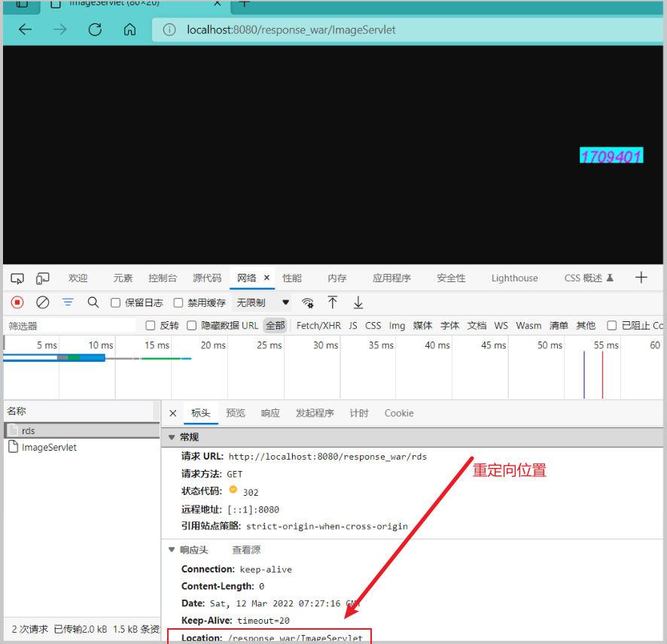Toggle the 反转 checkbox
Viewport: 667px width, 644px height.
coord(150,326)
